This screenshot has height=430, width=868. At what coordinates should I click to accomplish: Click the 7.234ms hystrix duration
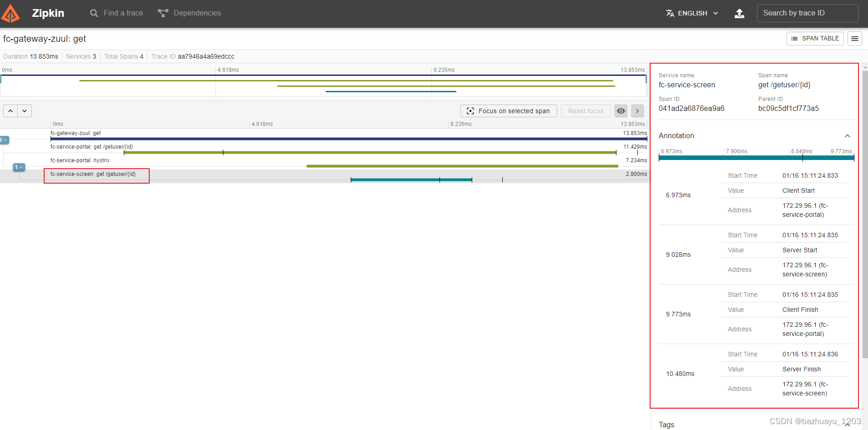[636, 160]
